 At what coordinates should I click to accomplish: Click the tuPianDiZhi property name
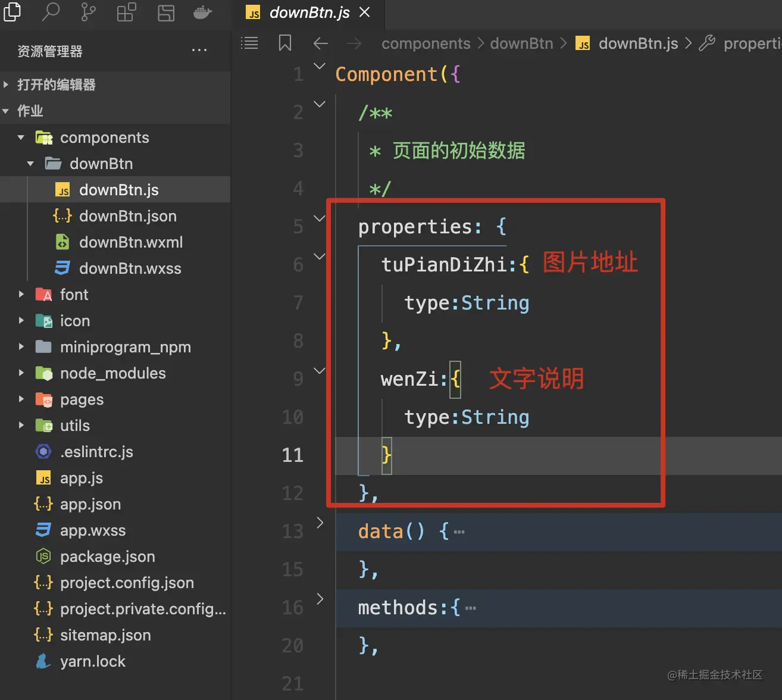(x=444, y=264)
